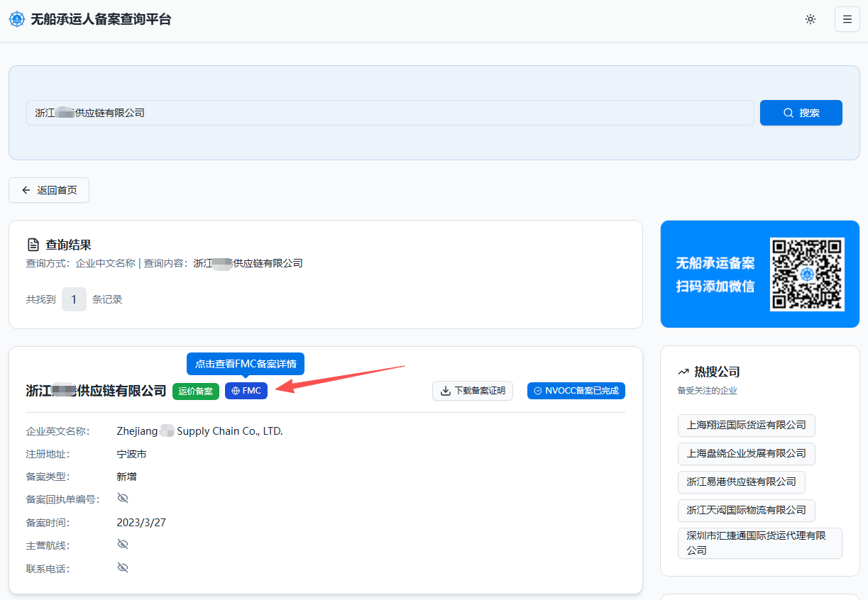This screenshot has width=868, height=600.
Task: Reveal hidden 联系电话 eye icon
Action: tap(123, 568)
